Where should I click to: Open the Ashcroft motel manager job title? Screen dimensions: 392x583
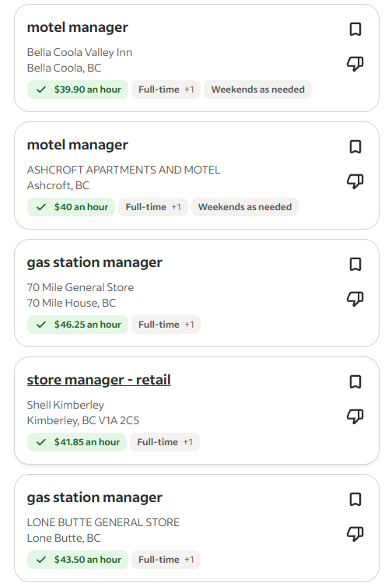77,145
